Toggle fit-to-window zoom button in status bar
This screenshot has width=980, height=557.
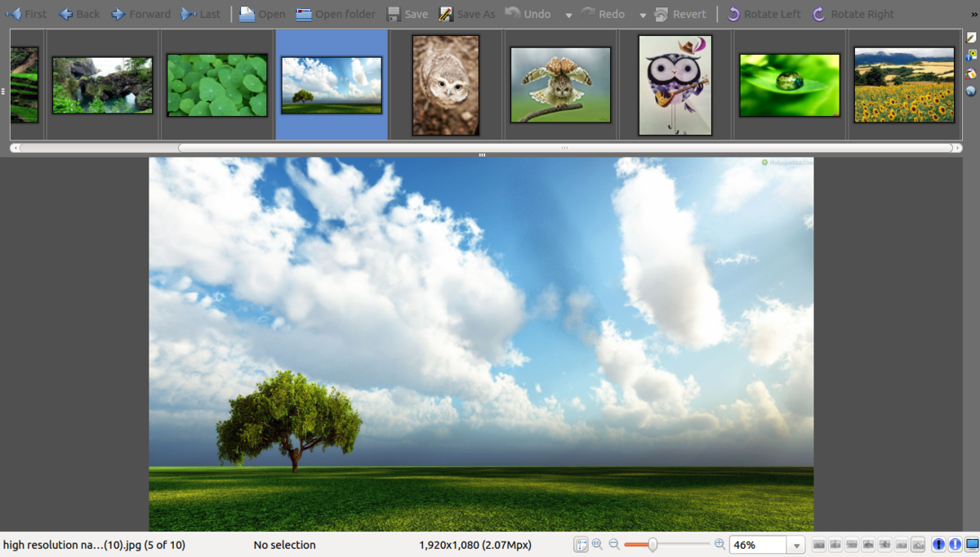(581, 545)
